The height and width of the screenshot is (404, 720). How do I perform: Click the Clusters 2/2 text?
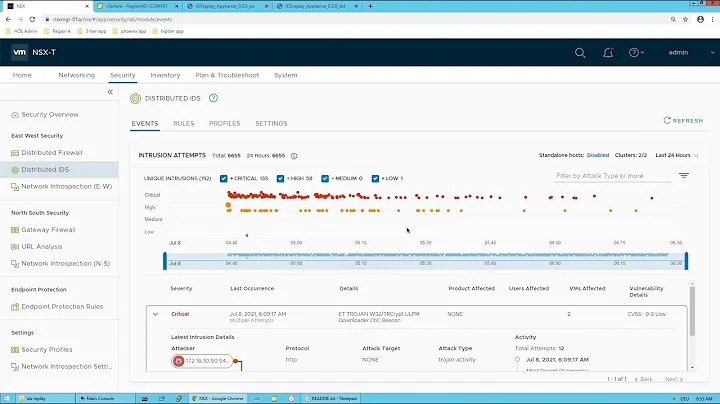pyautogui.click(x=631, y=156)
